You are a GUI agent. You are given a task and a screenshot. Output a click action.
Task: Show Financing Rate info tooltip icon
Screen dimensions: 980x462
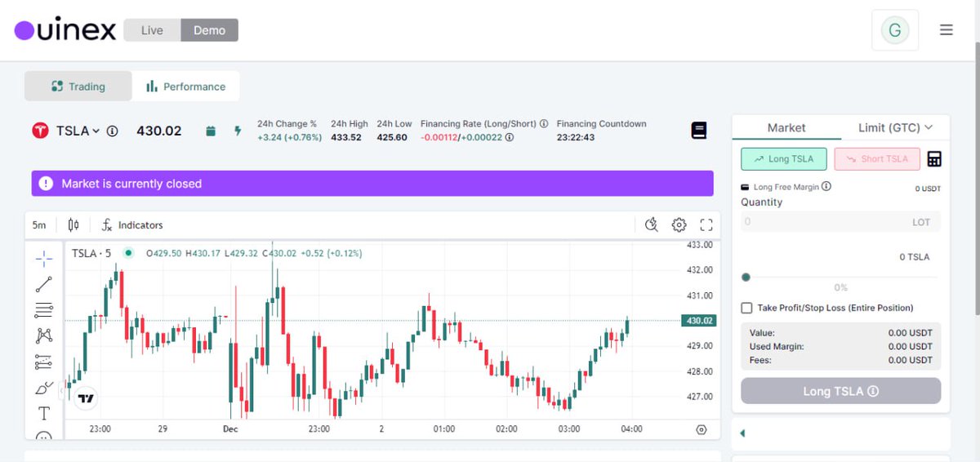544,124
